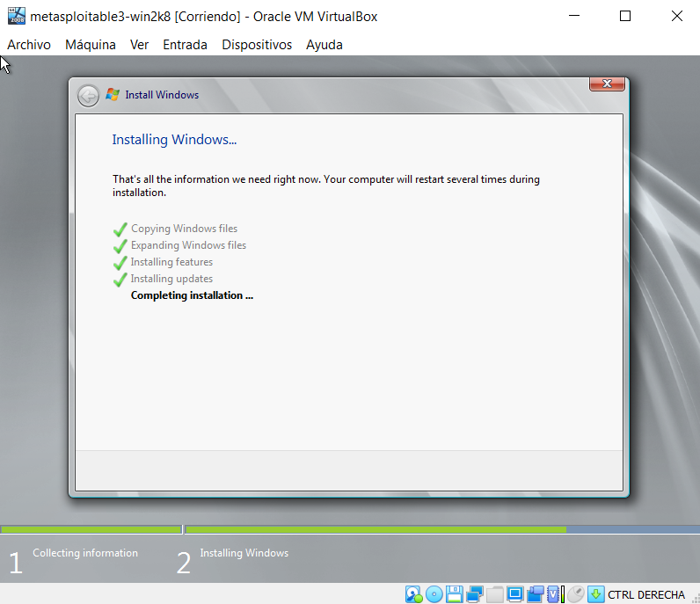Close the VirtualBox VM window

tap(677, 16)
